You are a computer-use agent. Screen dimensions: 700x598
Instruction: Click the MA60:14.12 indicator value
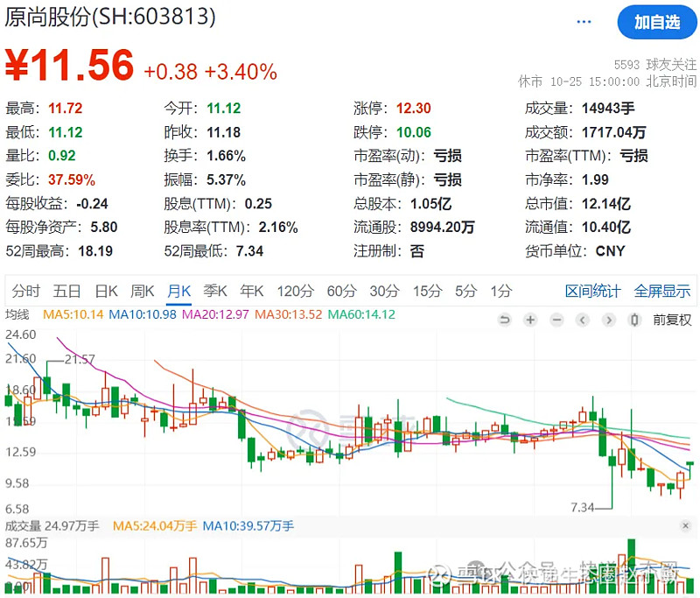point(361,314)
